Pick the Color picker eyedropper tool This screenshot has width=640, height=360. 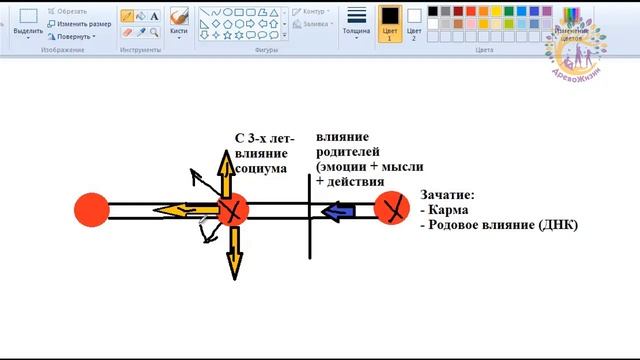[140, 32]
